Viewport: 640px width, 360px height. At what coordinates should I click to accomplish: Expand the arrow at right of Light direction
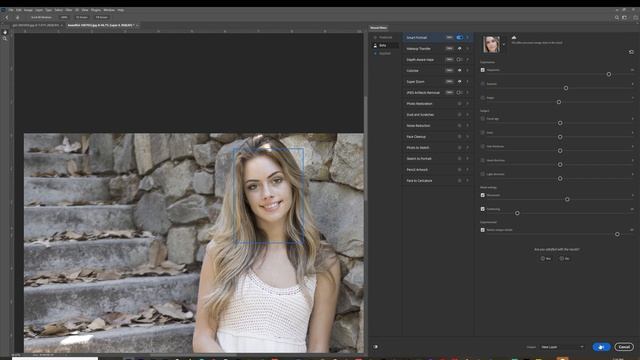coord(633,174)
